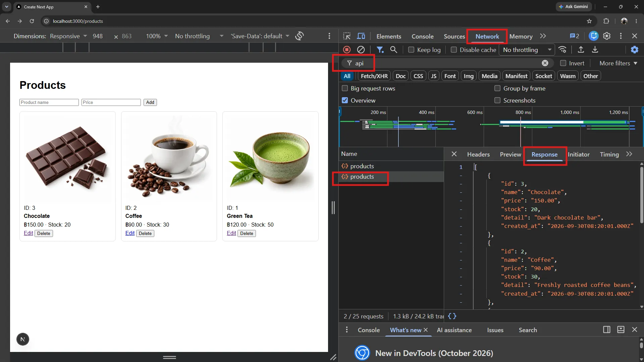Click the Product name input field
The width and height of the screenshot is (644, 362).
49,102
